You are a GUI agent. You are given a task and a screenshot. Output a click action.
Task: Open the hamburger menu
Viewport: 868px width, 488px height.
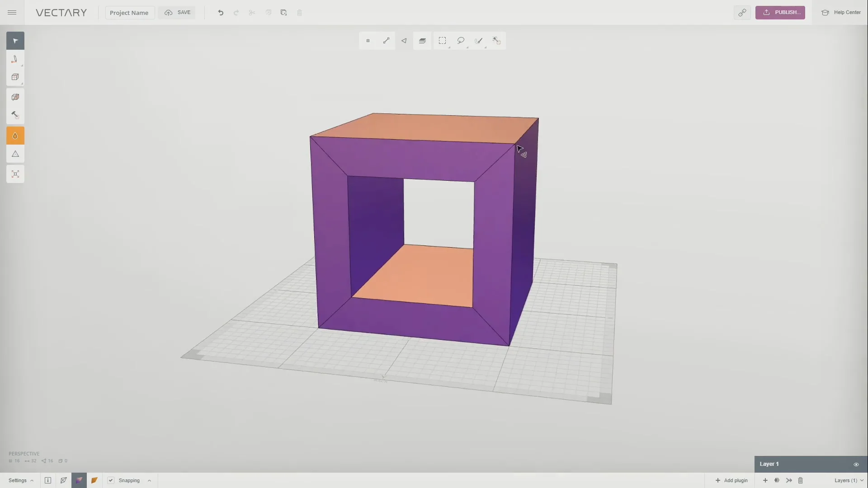pos(12,12)
